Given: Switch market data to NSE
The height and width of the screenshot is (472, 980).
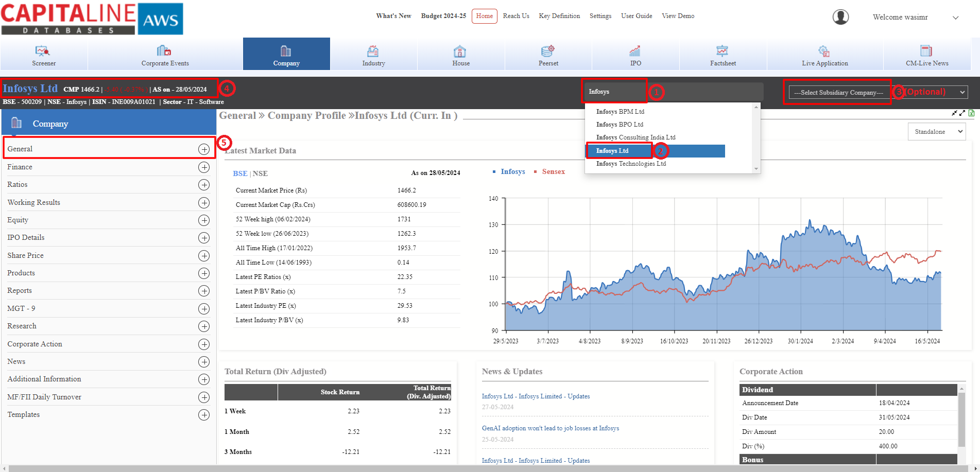Looking at the screenshot, I should (x=260, y=174).
